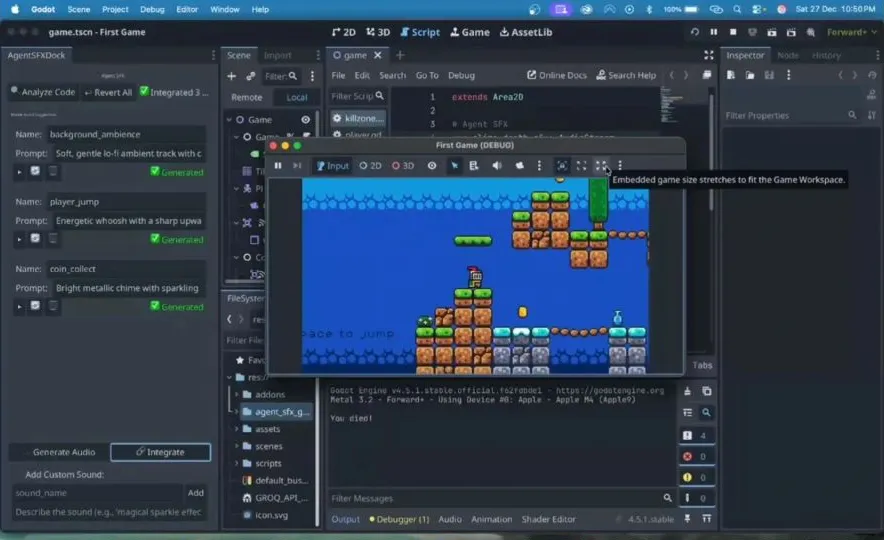Open the Forward+ renderer dropdown
Screen dimensions: 884x540
[851, 32]
